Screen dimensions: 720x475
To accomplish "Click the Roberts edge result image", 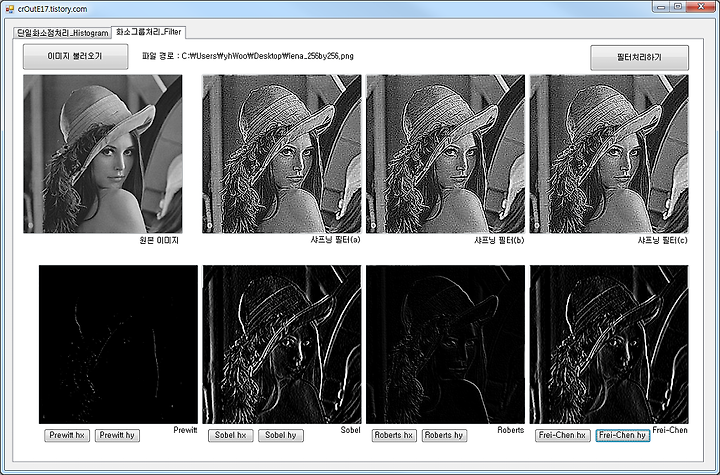I will [x=445, y=344].
